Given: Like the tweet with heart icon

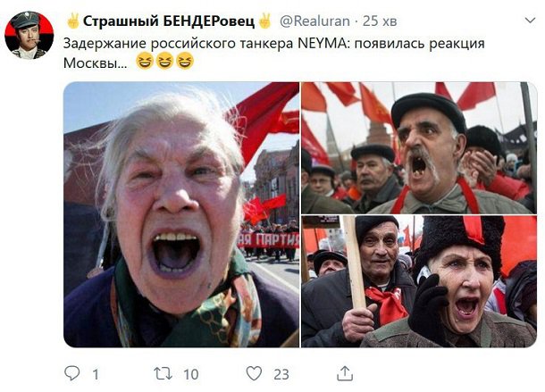Looking at the screenshot, I should click(254, 373).
